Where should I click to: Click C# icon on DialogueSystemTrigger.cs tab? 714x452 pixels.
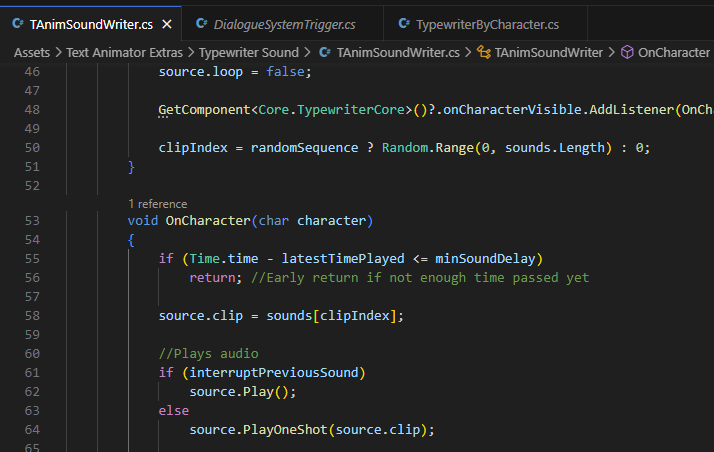pyautogui.click(x=202, y=24)
